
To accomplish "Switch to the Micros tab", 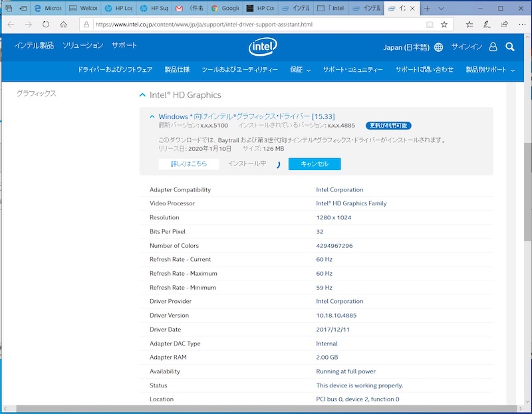I will pyautogui.click(x=48, y=9).
